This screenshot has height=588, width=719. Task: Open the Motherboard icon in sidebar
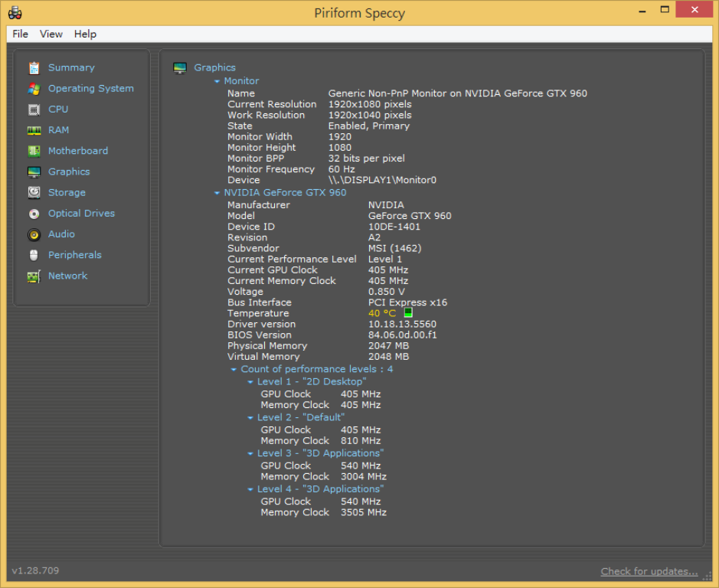pos(34,151)
